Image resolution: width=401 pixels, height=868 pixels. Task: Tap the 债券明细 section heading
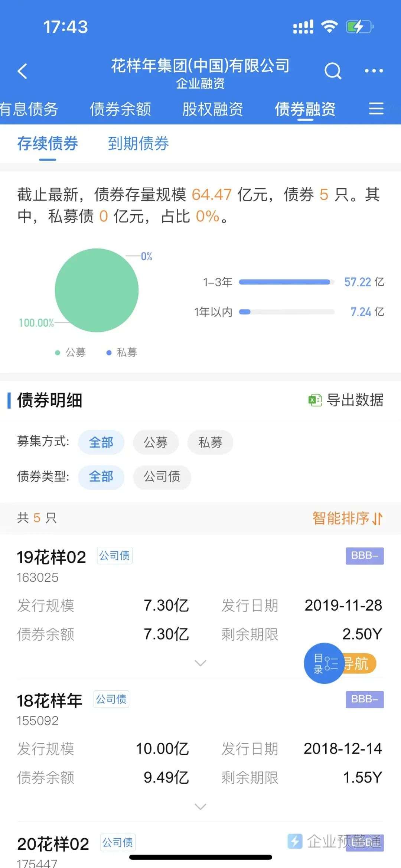tap(49, 400)
